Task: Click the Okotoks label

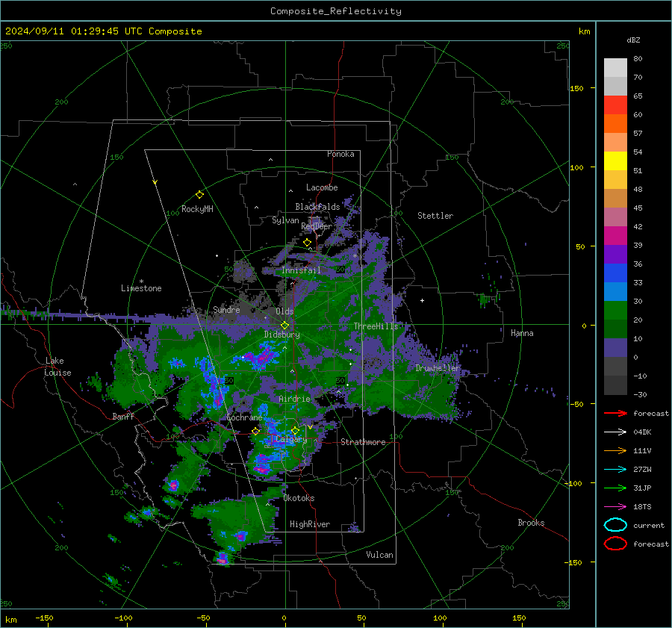Action: click(299, 498)
